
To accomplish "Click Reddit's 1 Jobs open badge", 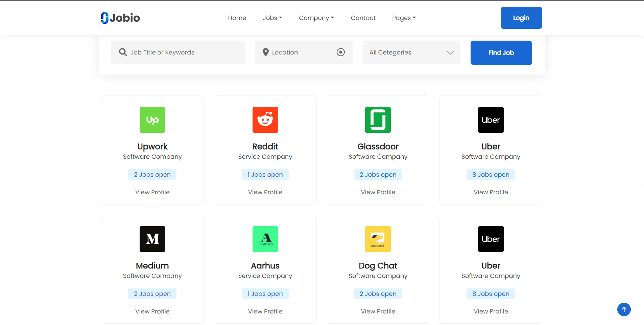I will [x=265, y=175].
